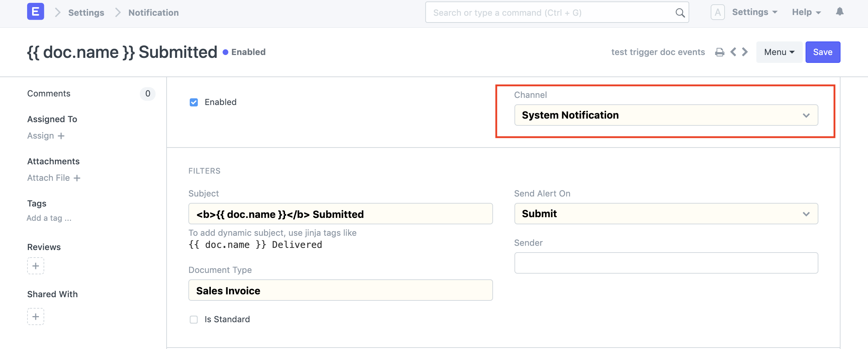Click the Notification breadcrumb
Viewport: 868px width, 349px height.
tap(153, 12)
